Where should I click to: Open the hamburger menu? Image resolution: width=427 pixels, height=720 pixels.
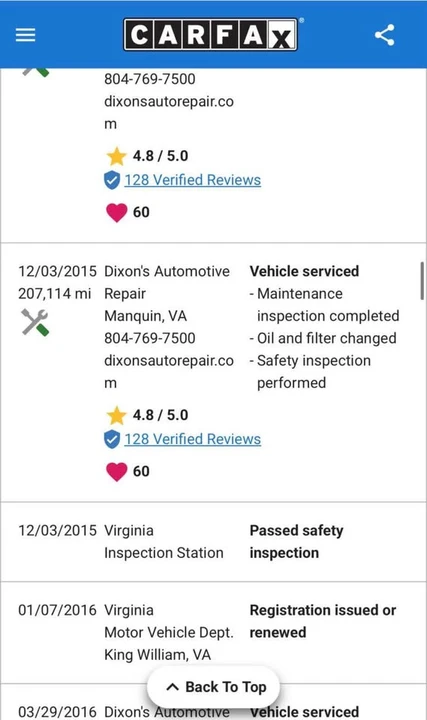coord(25,35)
